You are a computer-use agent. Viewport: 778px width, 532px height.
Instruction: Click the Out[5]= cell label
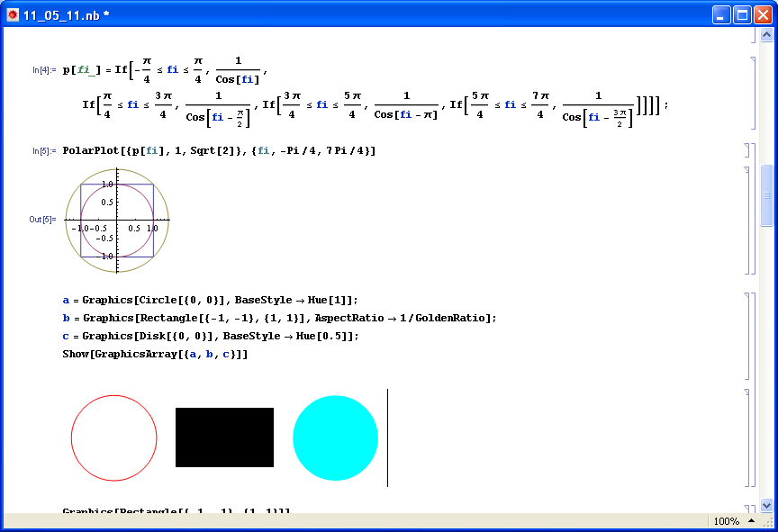[42, 219]
